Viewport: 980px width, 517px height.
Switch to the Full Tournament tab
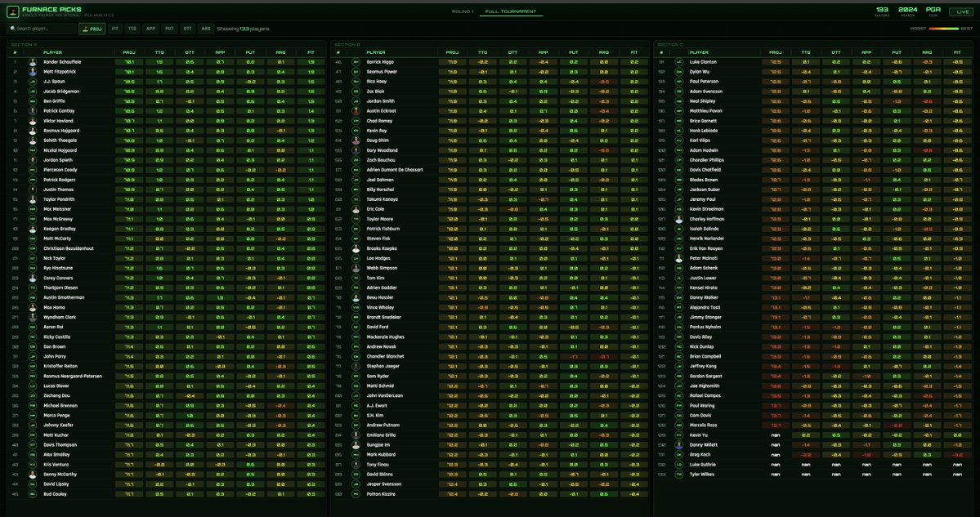(511, 12)
